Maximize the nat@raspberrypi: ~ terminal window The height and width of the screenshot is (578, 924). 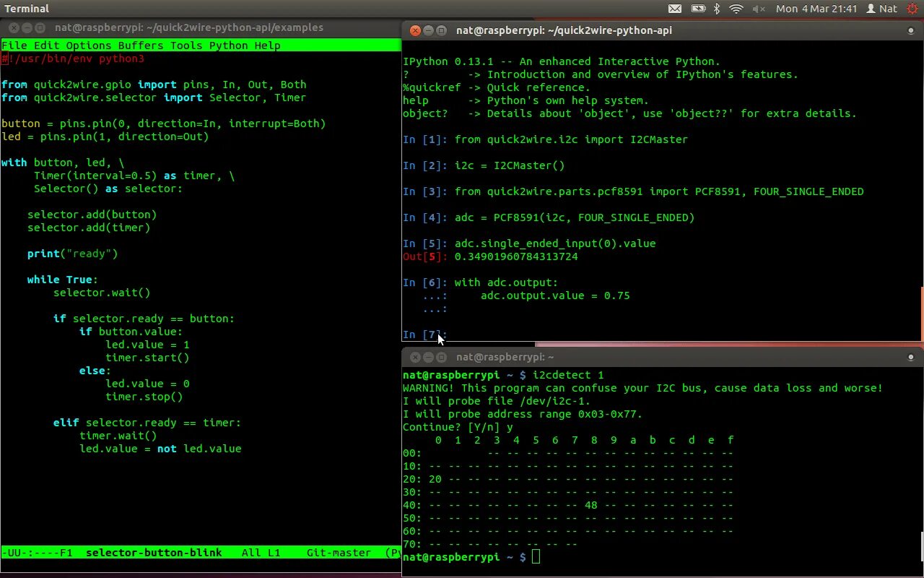tap(441, 357)
